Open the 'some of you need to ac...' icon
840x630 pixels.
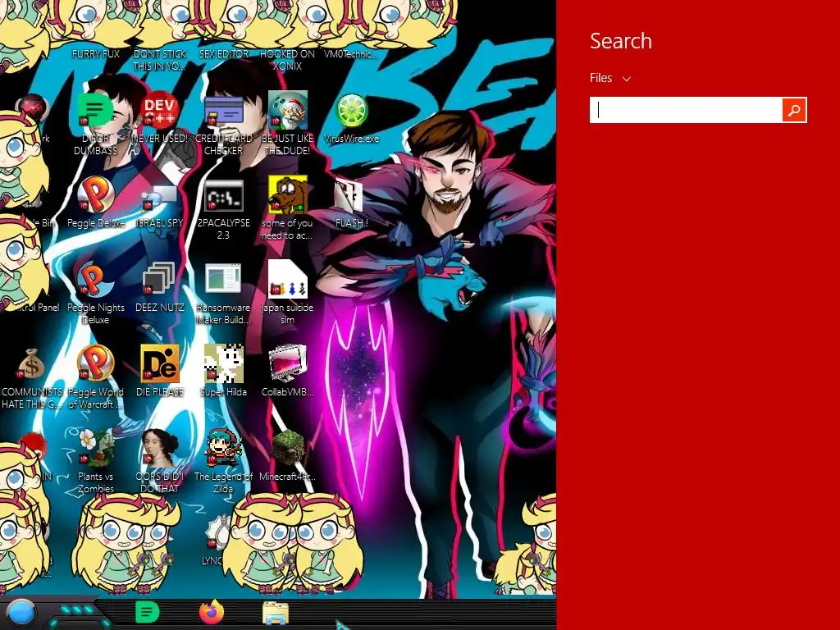coord(288,194)
